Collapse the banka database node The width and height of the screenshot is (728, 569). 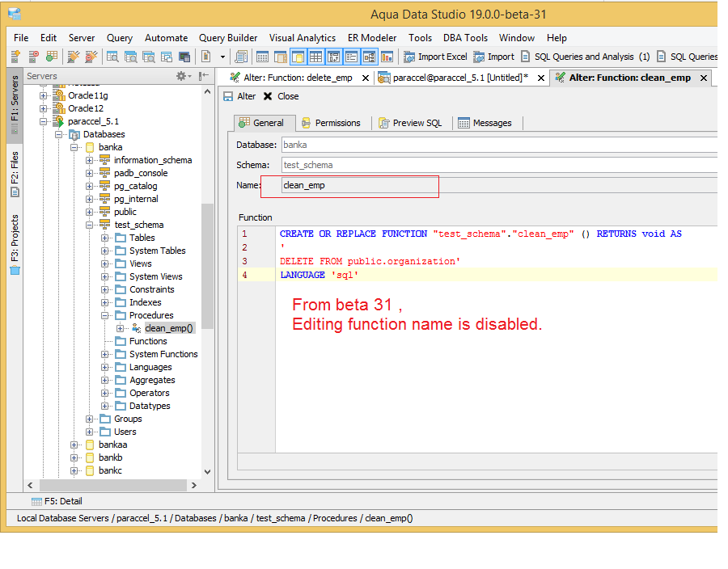pos(74,147)
